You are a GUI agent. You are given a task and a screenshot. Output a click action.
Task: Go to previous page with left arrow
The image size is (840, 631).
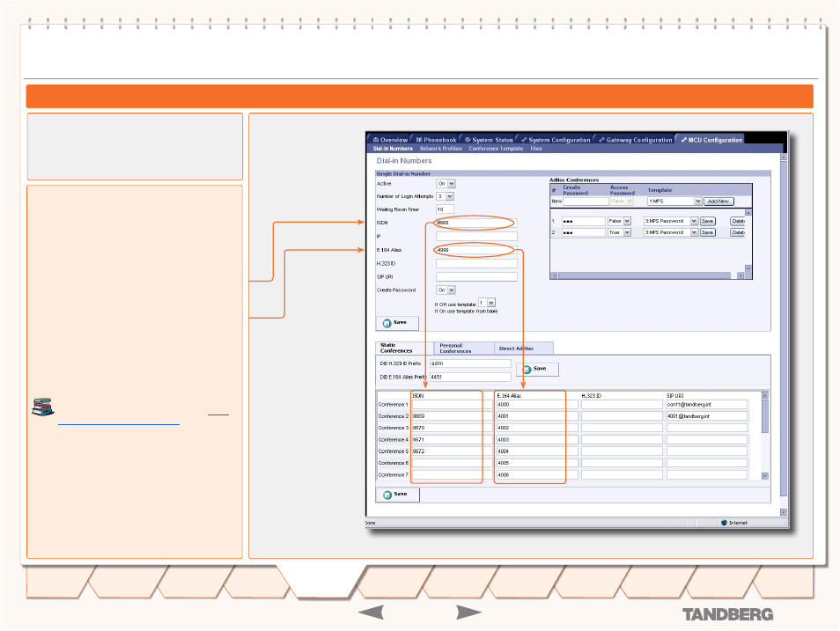(x=371, y=613)
